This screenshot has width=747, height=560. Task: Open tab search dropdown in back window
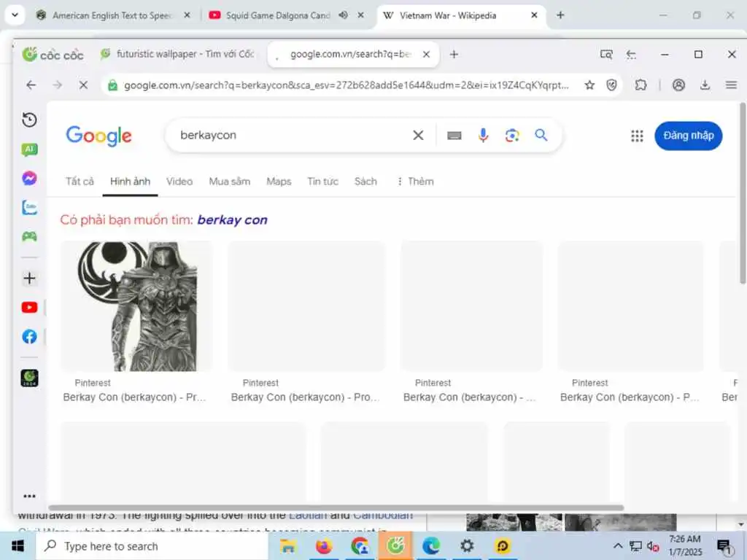pos(15,15)
